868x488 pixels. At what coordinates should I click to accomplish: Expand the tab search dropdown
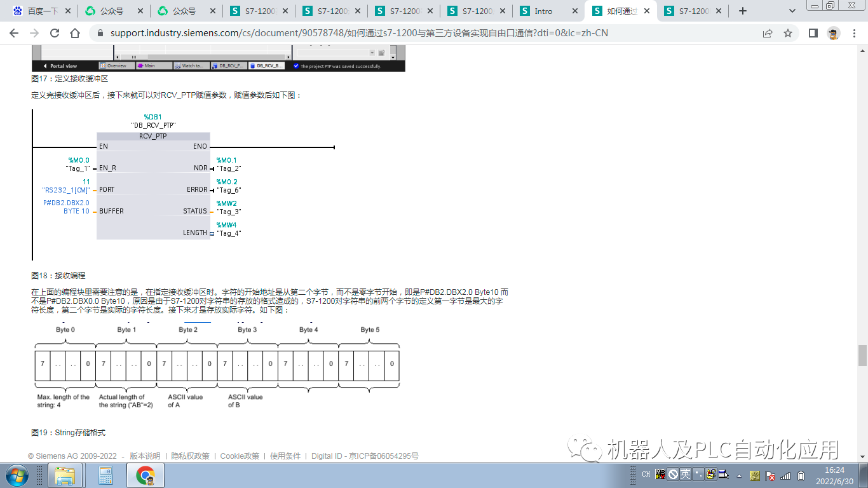point(792,11)
